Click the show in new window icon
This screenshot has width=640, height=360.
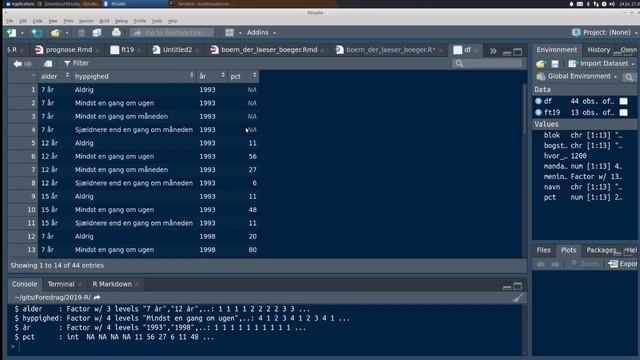(x=48, y=64)
